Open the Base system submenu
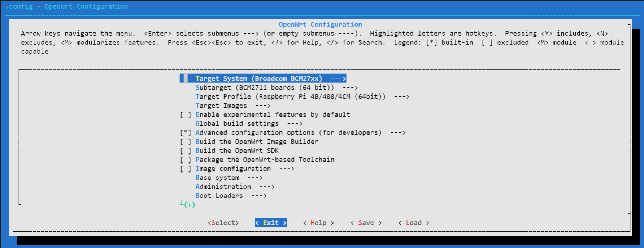 (229, 178)
